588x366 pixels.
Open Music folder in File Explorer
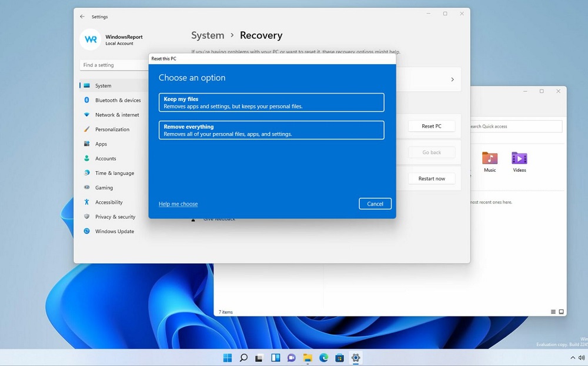[x=490, y=162]
